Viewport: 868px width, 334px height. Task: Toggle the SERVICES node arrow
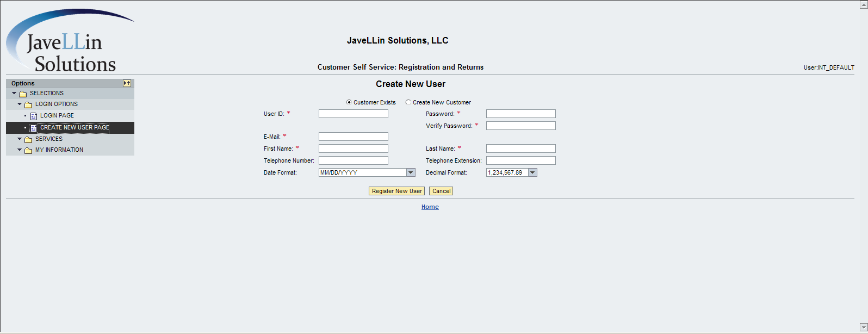pos(20,139)
